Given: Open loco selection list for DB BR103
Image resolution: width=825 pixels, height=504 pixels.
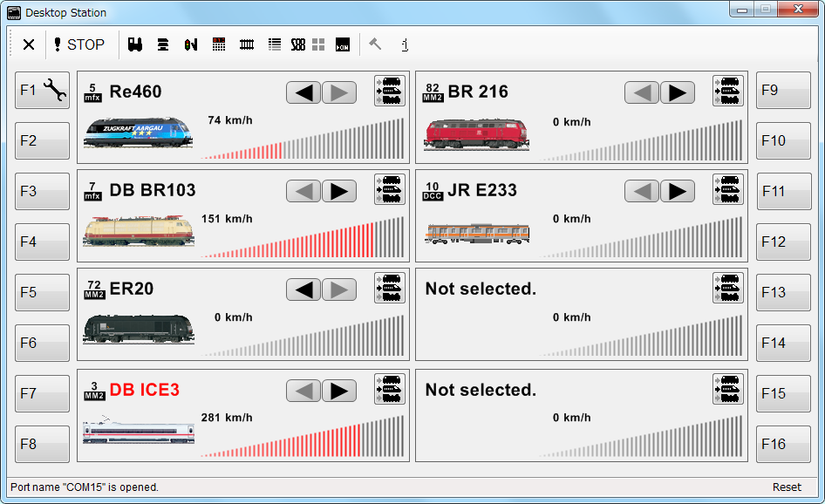Looking at the screenshot, I should (x=390, y=189).
